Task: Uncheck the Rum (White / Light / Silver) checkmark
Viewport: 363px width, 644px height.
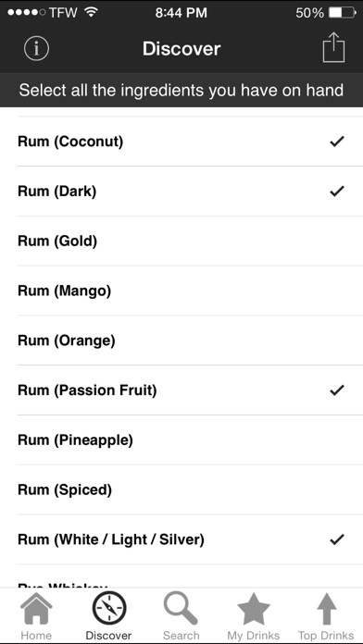Action: tap(337, 539)
